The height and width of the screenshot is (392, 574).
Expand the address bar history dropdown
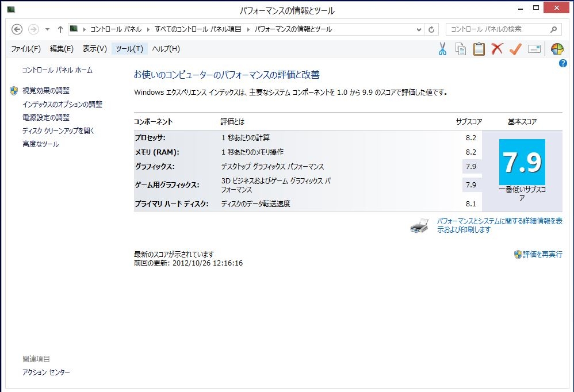[419, 30]
